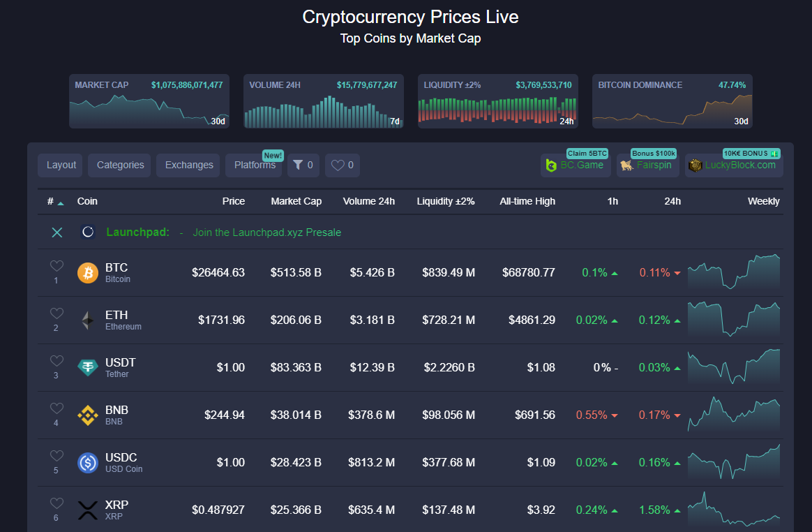This screenshot has height=532, width=812.
Task: Click the Tether coin logo
Action: [x=88, y=368]
